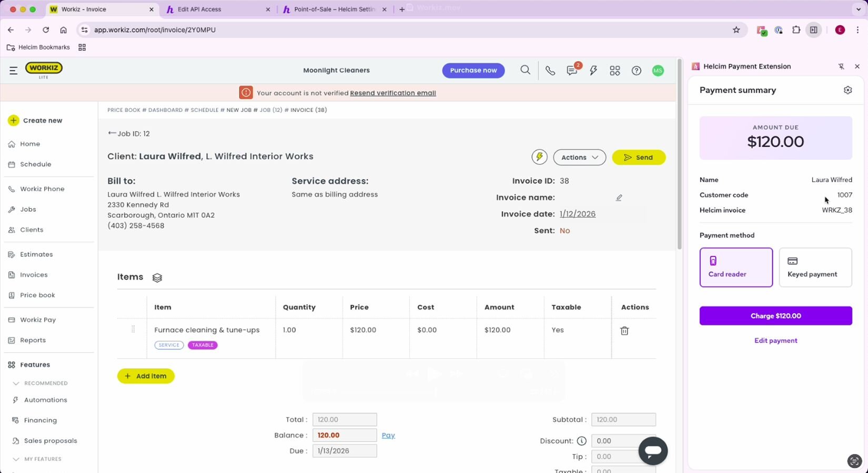
Task: Open messages icon with notification badge
Action: pyautogui.click(x=572, y=70)
